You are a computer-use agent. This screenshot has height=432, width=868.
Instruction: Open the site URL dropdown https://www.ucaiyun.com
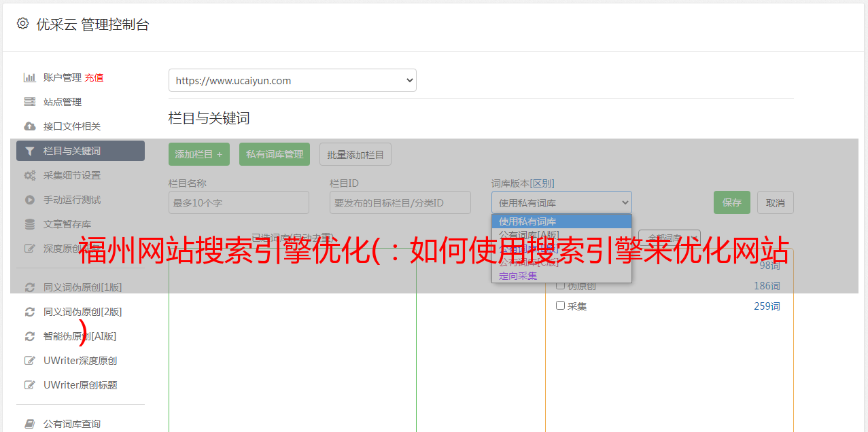(x=292, y=80)
